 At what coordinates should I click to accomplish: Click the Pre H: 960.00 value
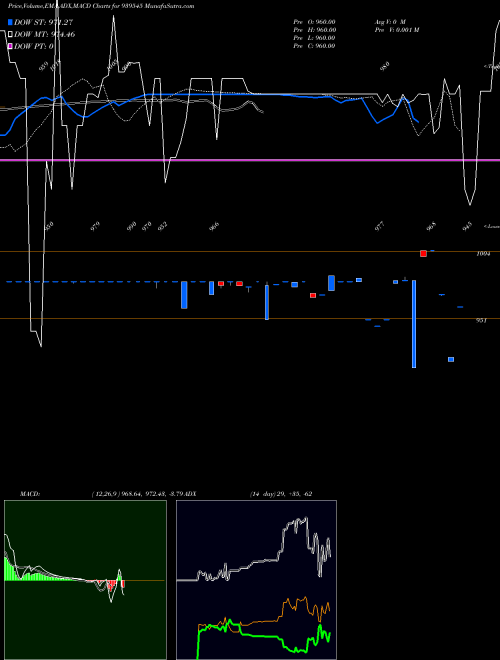click(314, 30)
